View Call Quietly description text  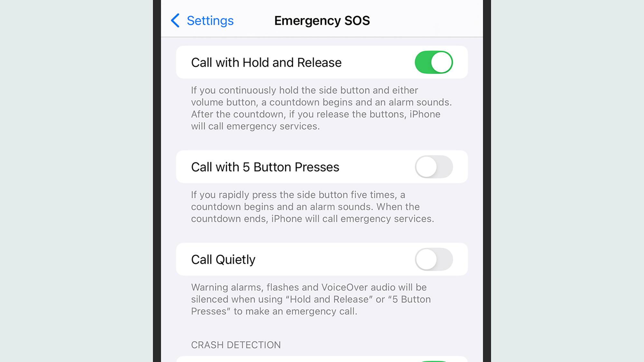[310, 299]
